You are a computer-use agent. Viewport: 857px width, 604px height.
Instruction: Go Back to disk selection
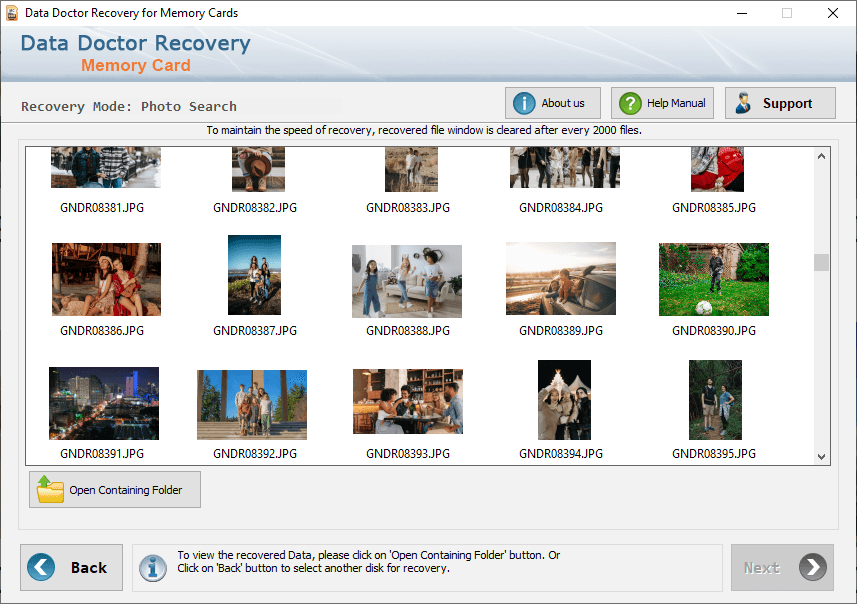(x=71, y=567)
